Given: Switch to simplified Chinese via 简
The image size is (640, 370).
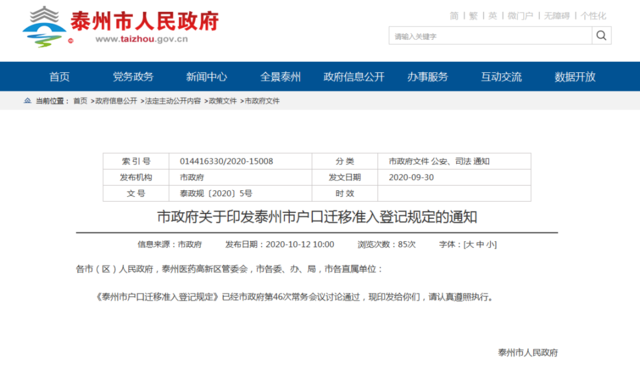Looking at the screenshot, I should 454,16.
